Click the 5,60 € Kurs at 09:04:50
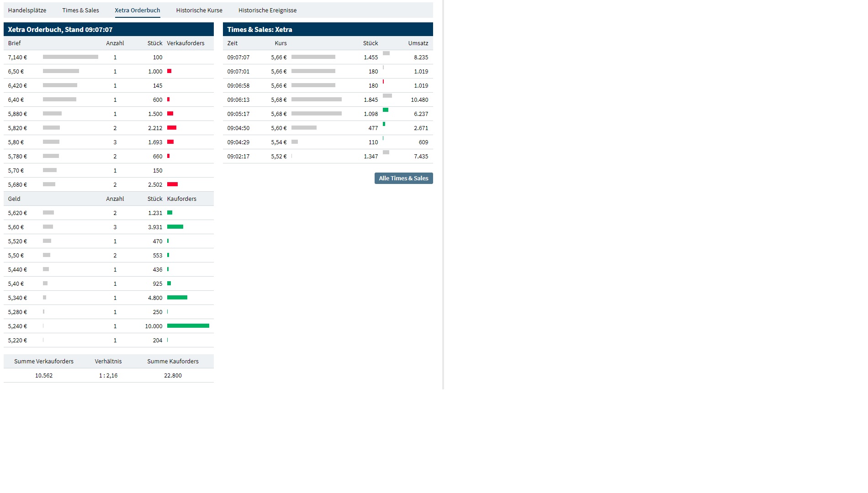 [279, 128]
